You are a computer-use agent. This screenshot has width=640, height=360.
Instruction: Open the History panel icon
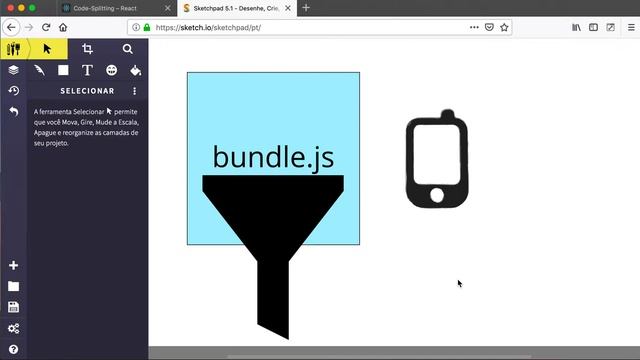[13, 91]
